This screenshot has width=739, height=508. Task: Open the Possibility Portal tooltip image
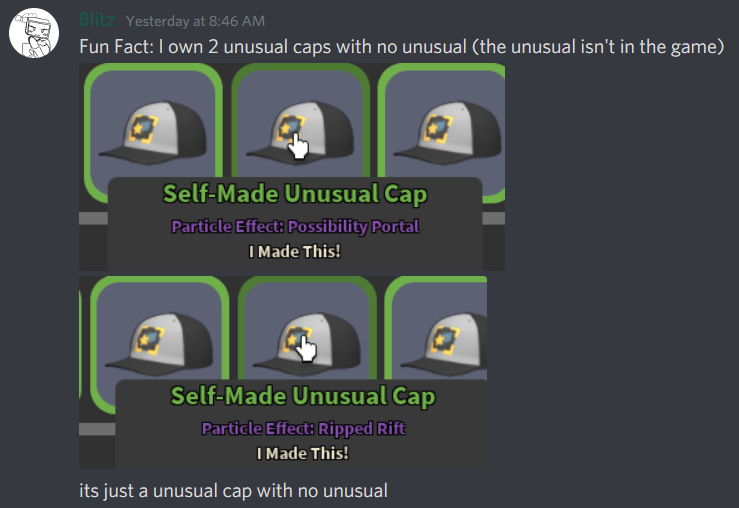click(x=292, y=167)
